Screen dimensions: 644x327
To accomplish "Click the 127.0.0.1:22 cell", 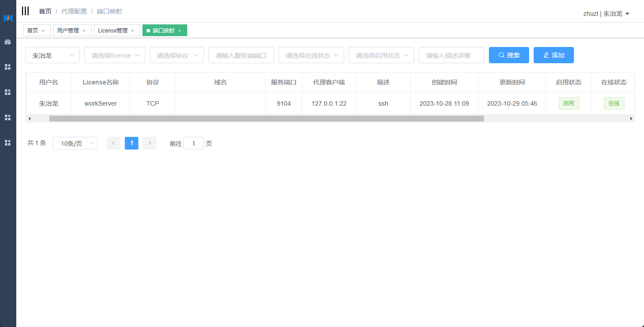I will click(329, 103).
